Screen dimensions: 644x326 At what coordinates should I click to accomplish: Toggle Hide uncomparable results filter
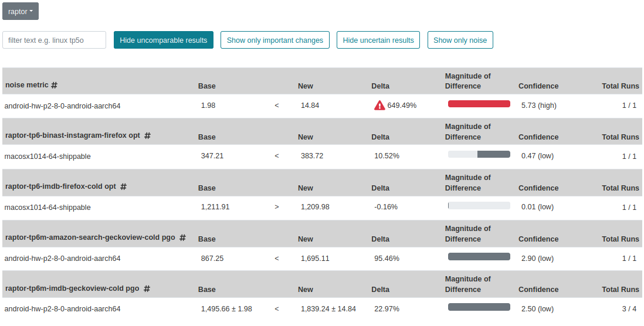pos(164,40)
